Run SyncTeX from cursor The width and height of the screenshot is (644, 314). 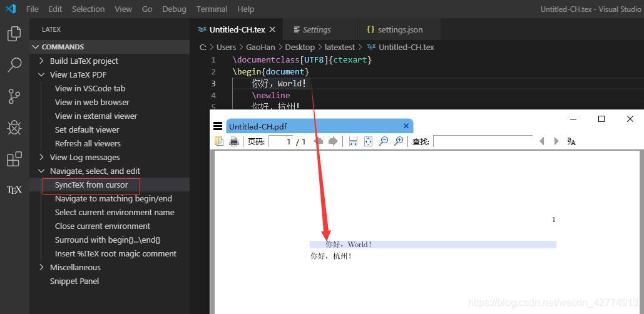click(91, 185)
